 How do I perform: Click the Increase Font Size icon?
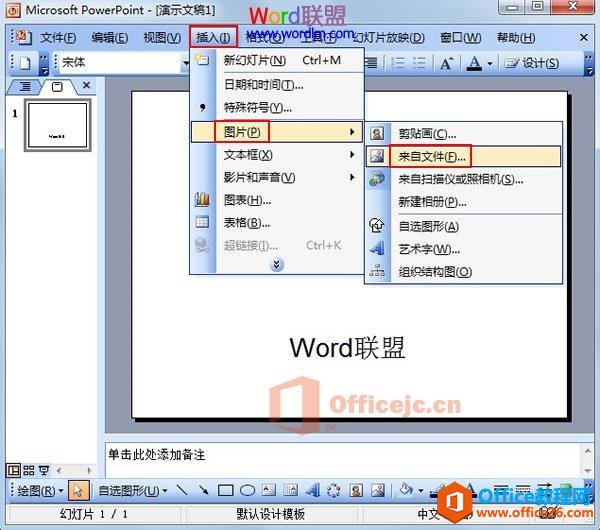[x=446, y=63]
